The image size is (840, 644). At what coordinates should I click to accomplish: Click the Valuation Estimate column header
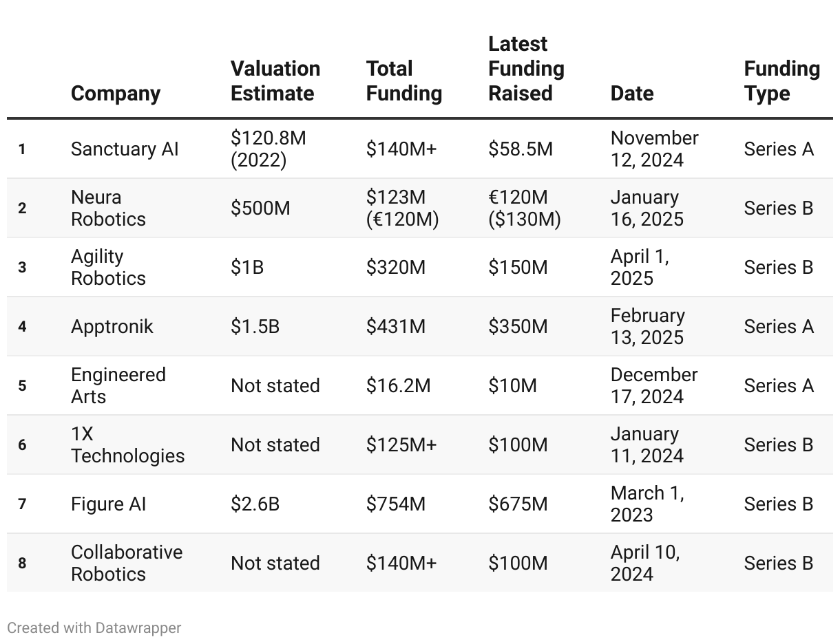coord(275,80)
